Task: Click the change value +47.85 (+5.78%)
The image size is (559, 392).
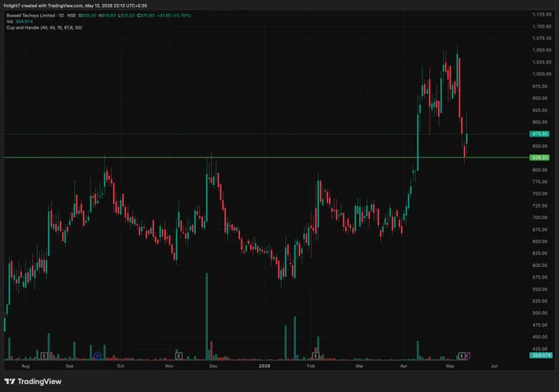Action: coord(173,16)
